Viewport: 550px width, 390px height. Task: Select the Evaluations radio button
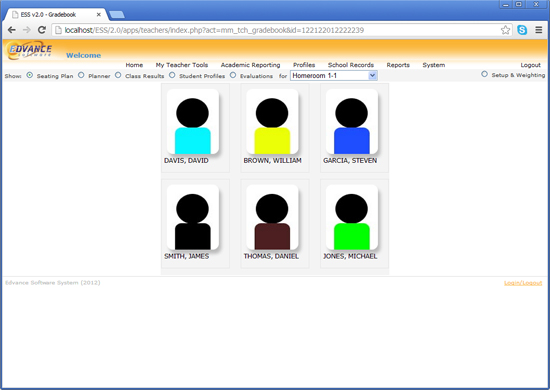[233, 75]
